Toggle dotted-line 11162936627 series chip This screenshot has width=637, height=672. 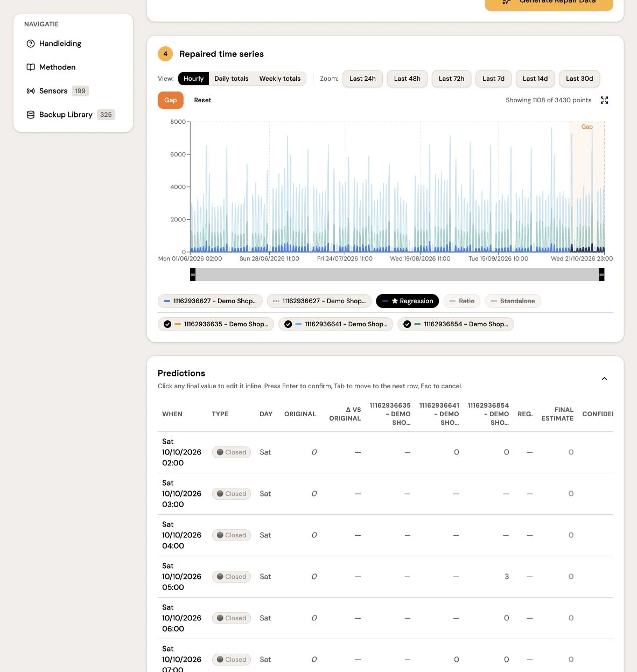pyautogui.click(x=319, y=301)
